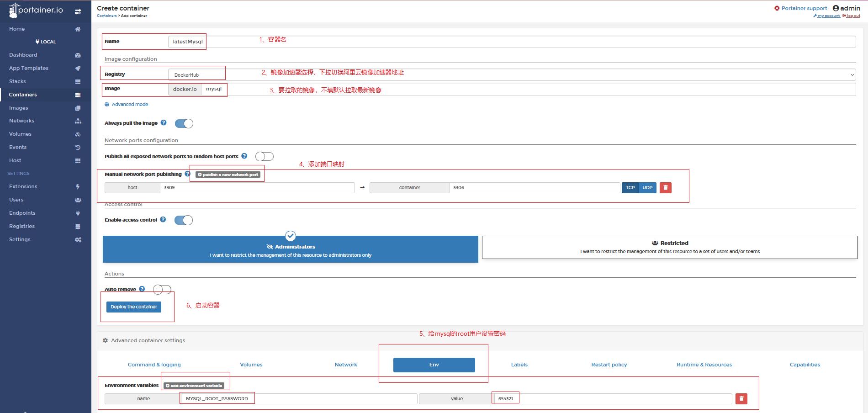Click help icon beside Enable access control
Viewport: 868px width, 413px height.
click(163, 220)
